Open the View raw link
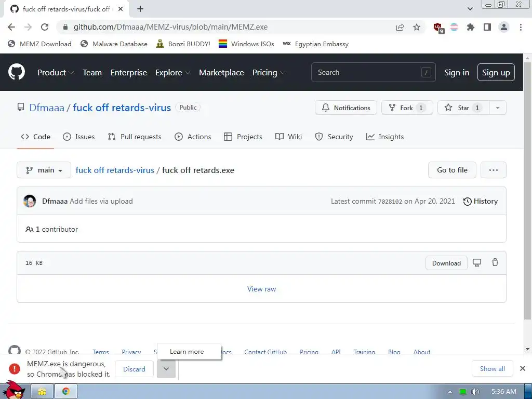 tap(262, 289)
